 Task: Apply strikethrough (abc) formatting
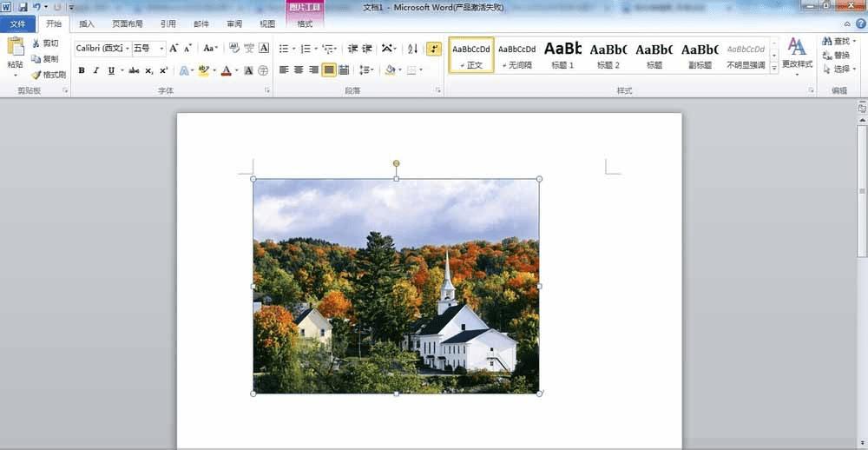pyautogui.click(x=134, y=70)
